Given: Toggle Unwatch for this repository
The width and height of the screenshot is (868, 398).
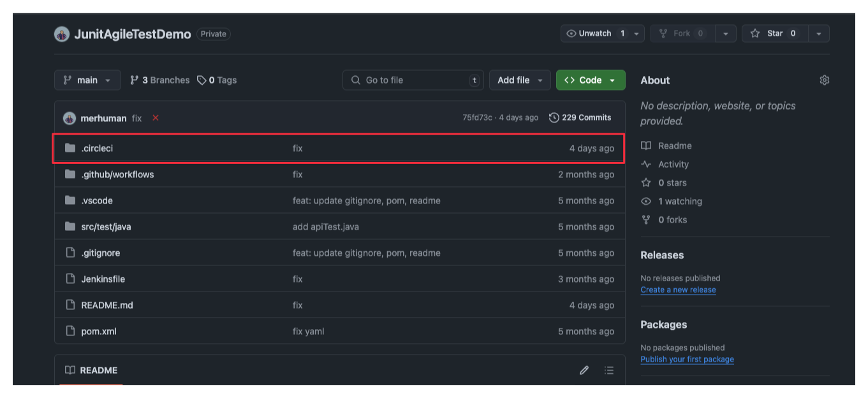Looking at the screenshot, I should coord(594,34).
